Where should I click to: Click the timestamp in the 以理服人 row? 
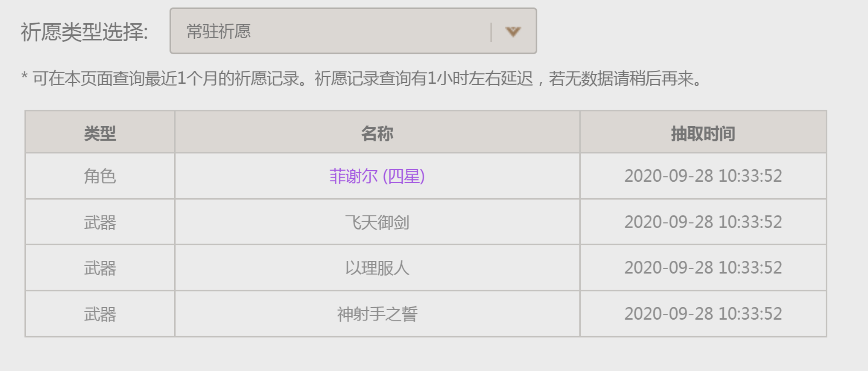(x=703, y=268)
